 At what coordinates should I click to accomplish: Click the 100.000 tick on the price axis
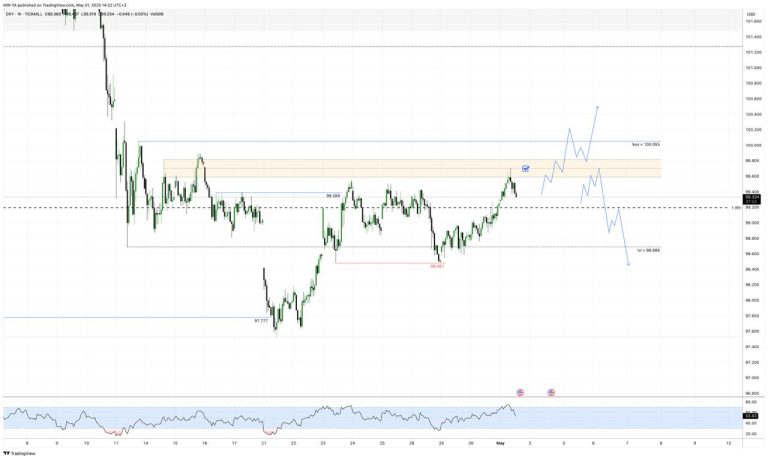(x=753, y=145)
